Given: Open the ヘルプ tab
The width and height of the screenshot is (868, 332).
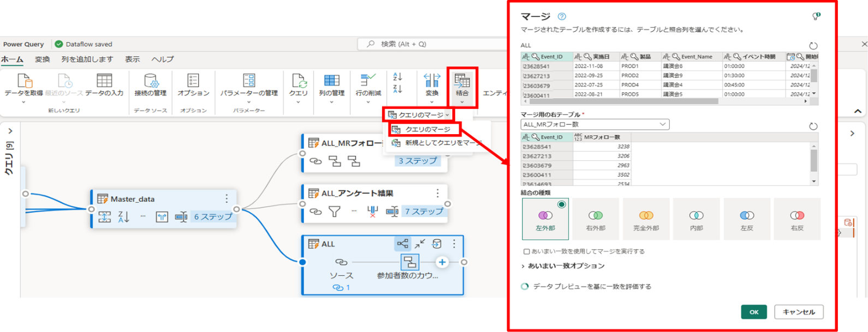Looking at the screenshot, I should click(x=162, y=59).
